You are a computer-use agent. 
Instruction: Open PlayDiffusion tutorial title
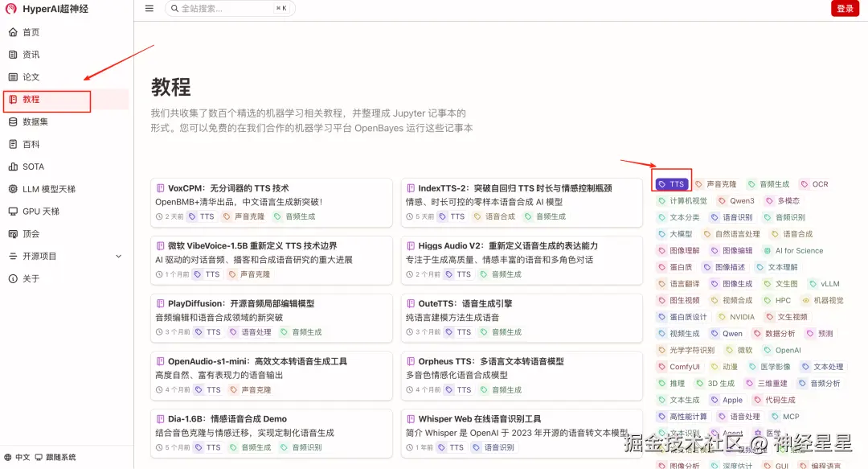tap(241, 304)
